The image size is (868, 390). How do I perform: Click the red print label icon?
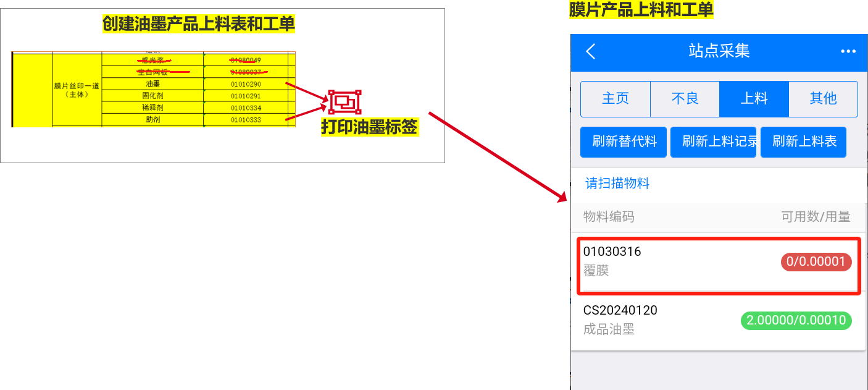pos(344,102)
